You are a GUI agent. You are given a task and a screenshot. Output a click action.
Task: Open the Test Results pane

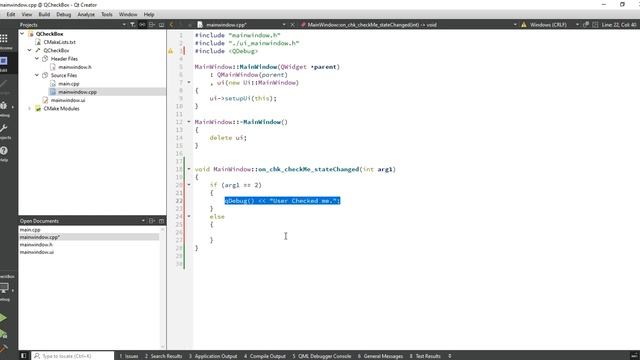(425, 356)
